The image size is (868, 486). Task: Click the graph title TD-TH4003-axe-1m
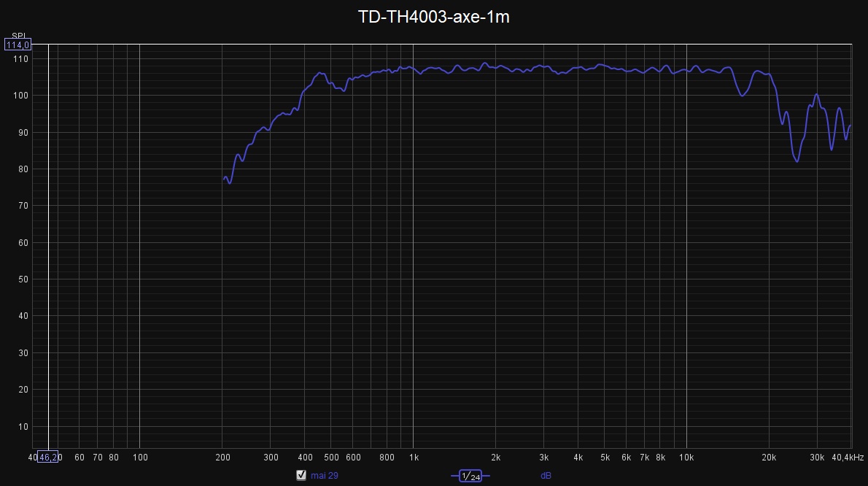(x=433, y=18)
